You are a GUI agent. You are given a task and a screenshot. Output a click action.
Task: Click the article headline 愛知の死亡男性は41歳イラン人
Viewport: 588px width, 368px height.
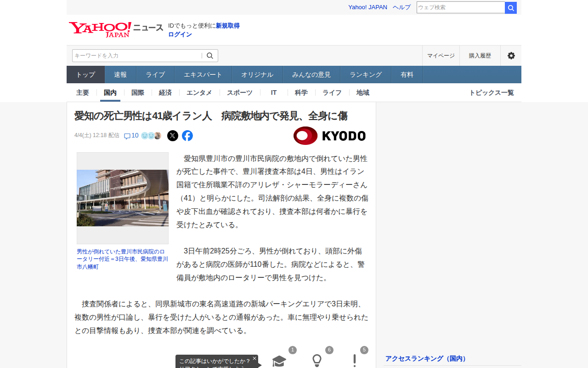pyautogui.click(x=211, y=116)
